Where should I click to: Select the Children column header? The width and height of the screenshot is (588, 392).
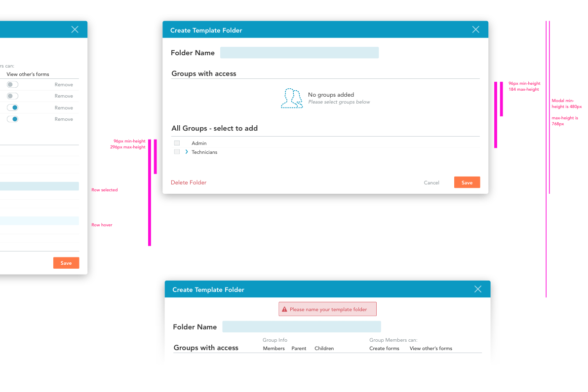click(324, 349)
